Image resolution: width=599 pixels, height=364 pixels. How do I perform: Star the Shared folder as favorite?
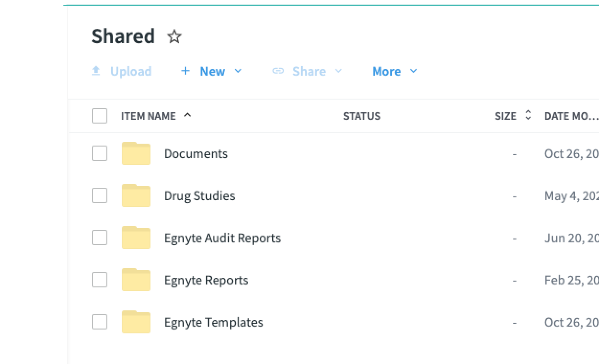pyautogui.click(x=174, y=37)
